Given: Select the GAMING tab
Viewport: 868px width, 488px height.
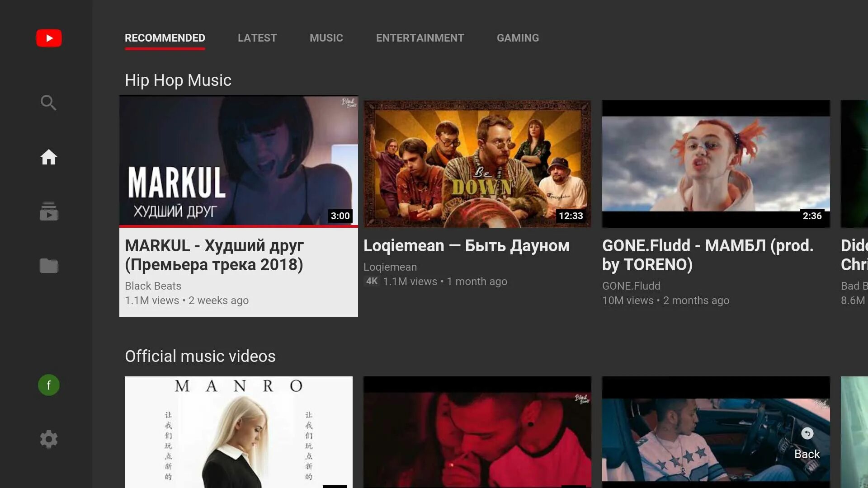Looking at the screenshot, I should point(518,38).
